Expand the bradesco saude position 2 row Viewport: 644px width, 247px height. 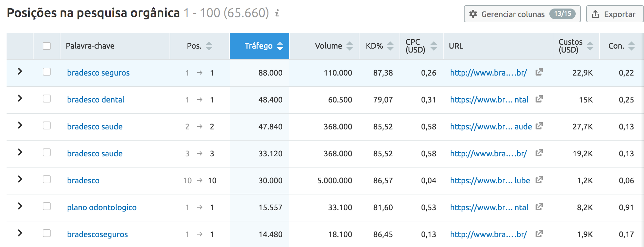click(x=20, y=125)
